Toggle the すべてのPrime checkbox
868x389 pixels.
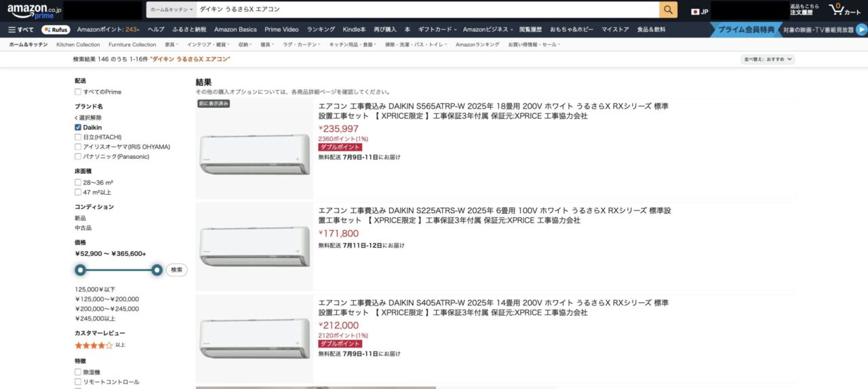tap(78, 92)
